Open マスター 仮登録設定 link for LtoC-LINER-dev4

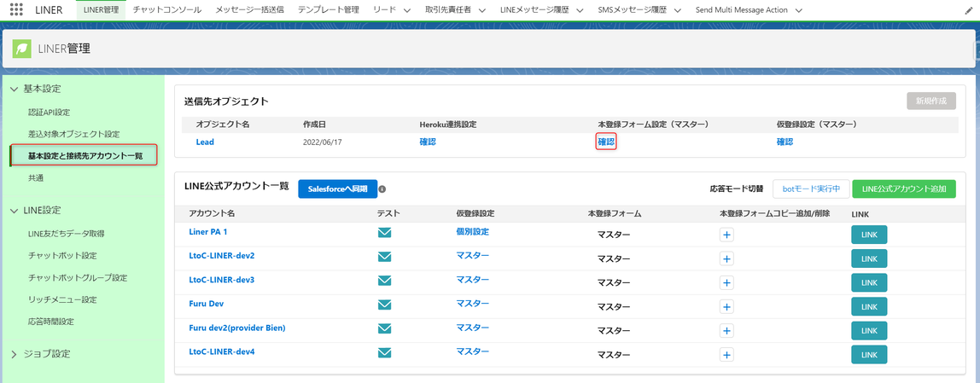473,351
